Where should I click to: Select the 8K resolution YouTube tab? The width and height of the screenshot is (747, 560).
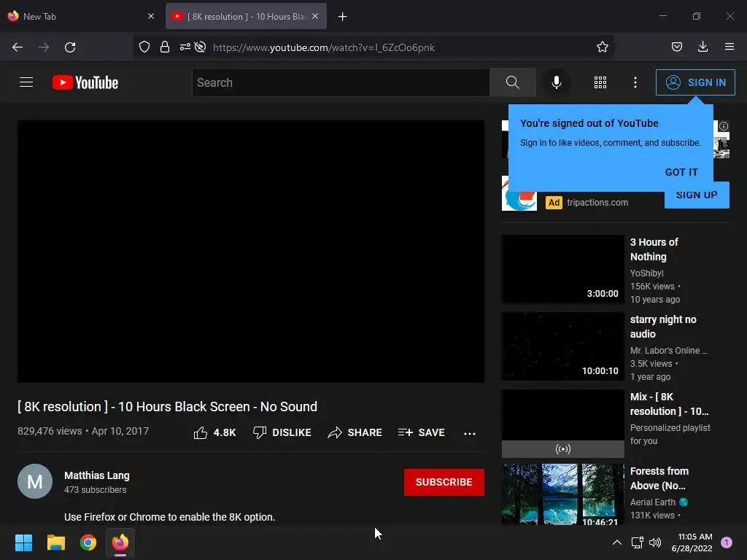(x=246, y=16)
